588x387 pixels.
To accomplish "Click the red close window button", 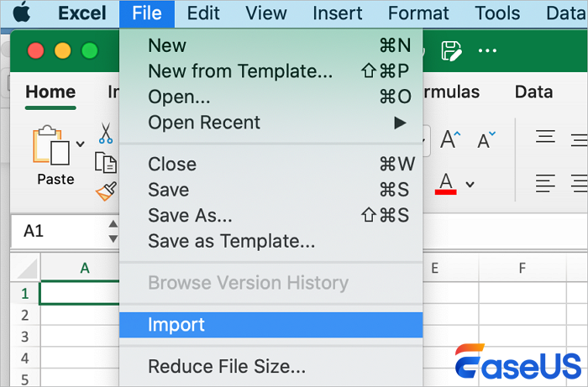I will pos(36,50).
